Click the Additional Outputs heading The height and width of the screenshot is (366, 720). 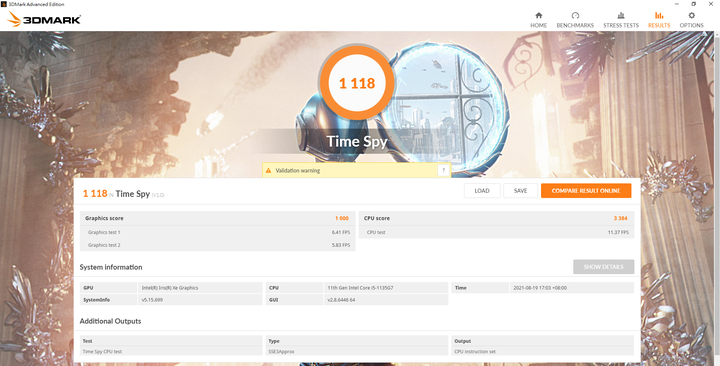coord(110,321)
